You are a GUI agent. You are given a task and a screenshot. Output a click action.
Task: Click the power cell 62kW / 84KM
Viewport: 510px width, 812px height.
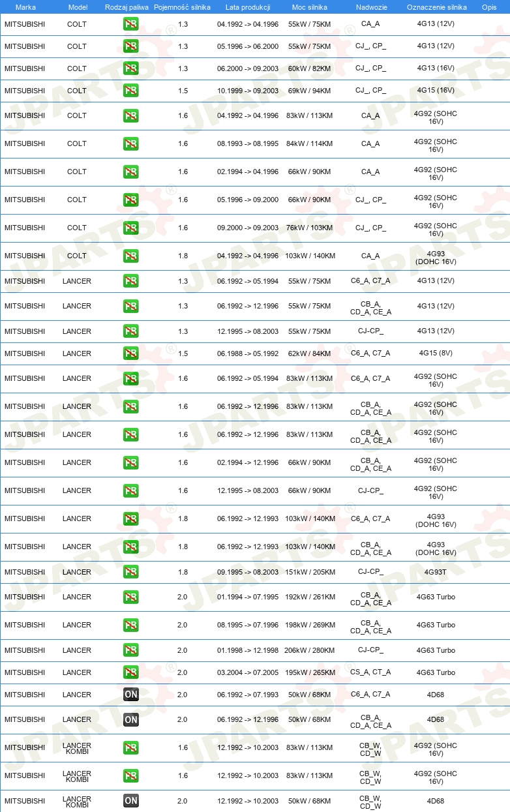tap(310, 353)
